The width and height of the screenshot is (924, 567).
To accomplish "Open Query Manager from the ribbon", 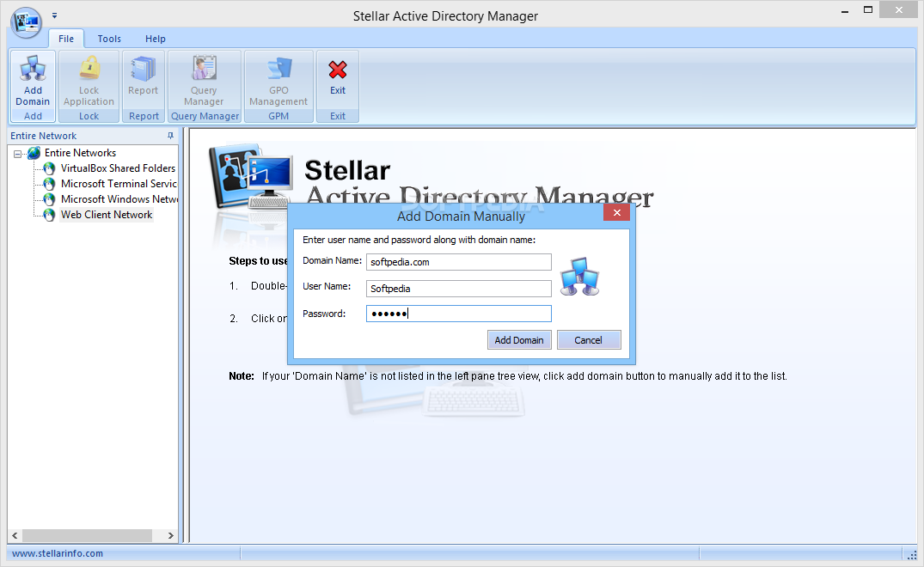I will [204, 69].
